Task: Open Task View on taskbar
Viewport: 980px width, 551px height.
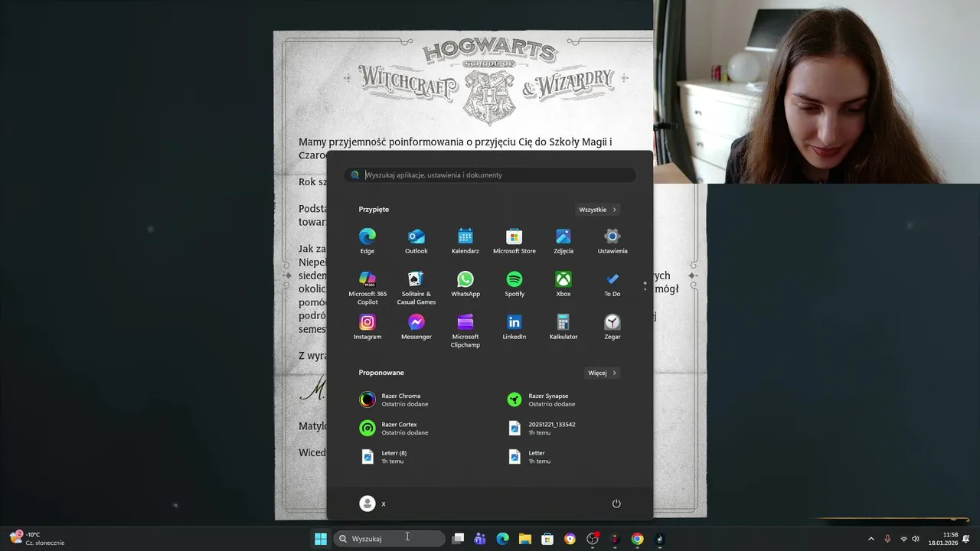Action: coord(458,539)
